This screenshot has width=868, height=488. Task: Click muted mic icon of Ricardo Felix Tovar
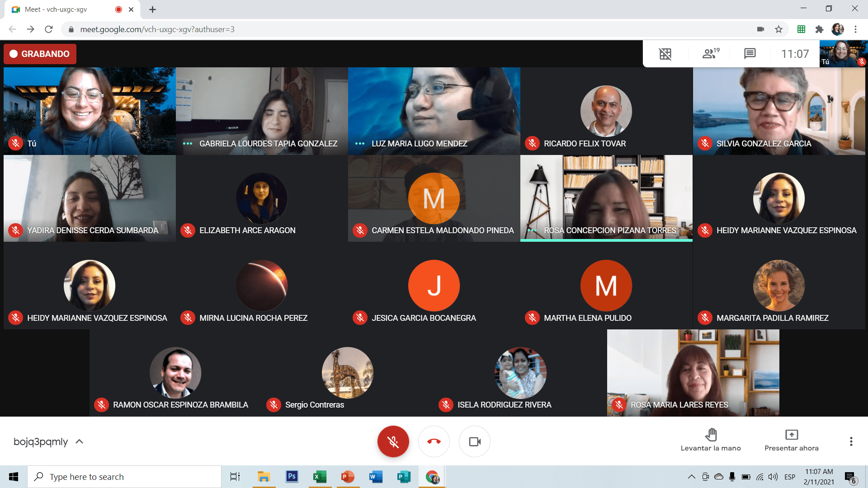[x=532, y=143]
